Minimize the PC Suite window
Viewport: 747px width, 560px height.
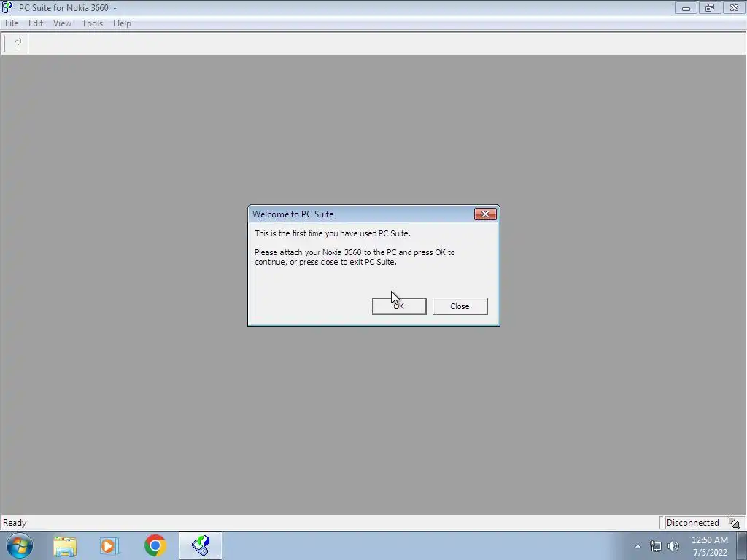(x=686, y=7)
